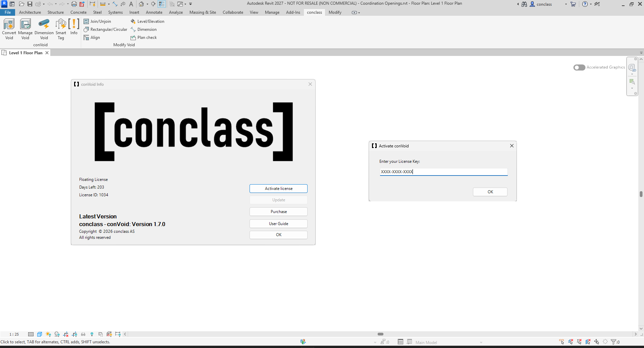
Task: Run the Plan check tool
Action: pyautogui.click(x=144, y=38)
